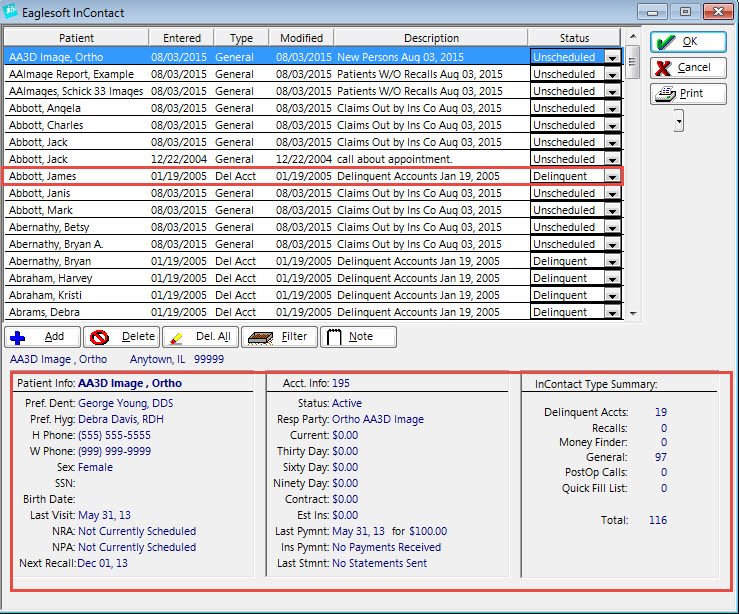Click the notepad icon on Note
Screen dimensions: 739x614
tap(334, 337)
